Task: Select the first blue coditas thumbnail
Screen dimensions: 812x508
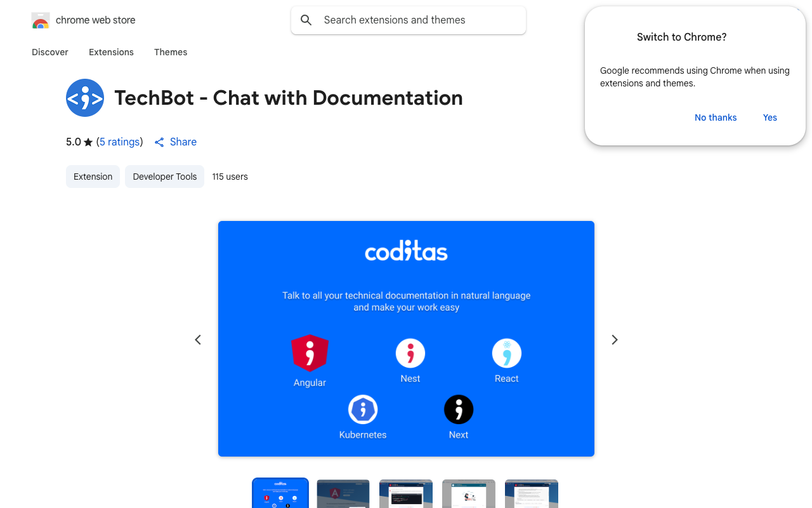Action: pyautogui.click(x=280, y=494)
